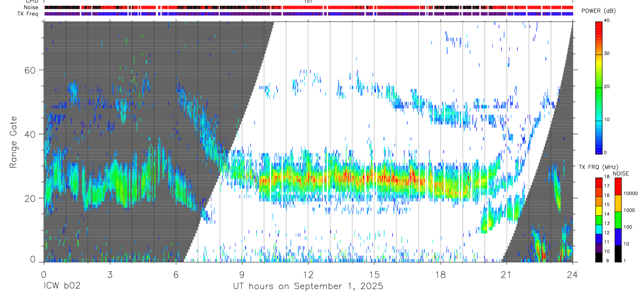Click the '100' tick on the noise scale

pyautogui.click(x=627, y=227)
